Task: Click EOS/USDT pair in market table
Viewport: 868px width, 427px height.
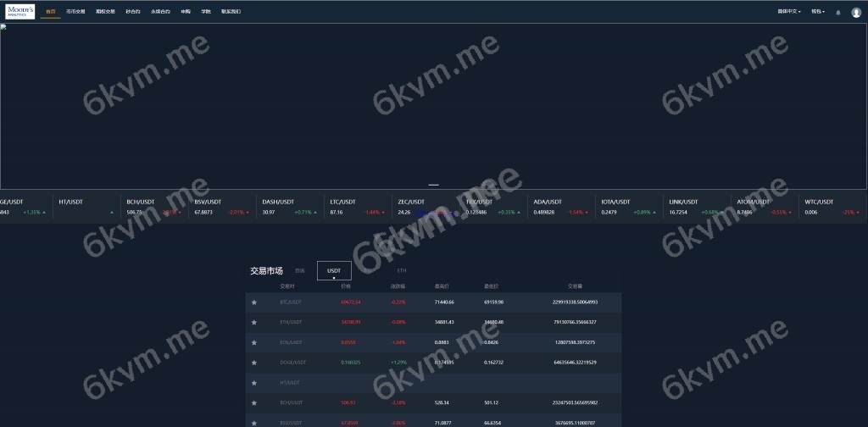Action: click(292, 342)
